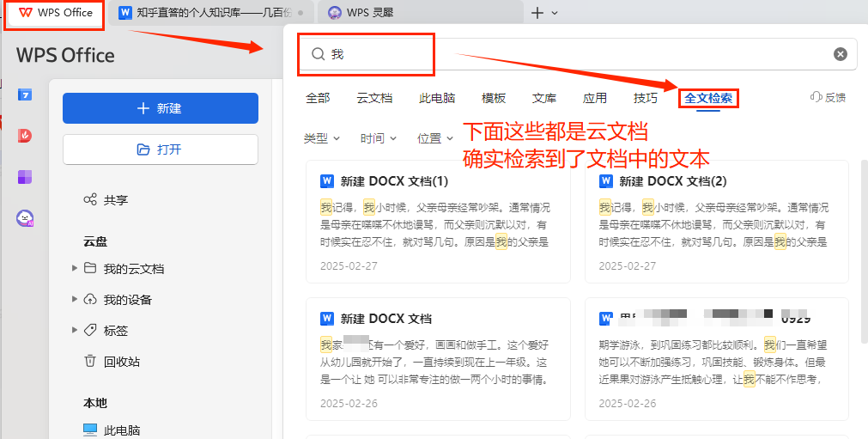Open 我的设备 item
This screenshot has width=868, height=439.
click(x=127, y=300)
